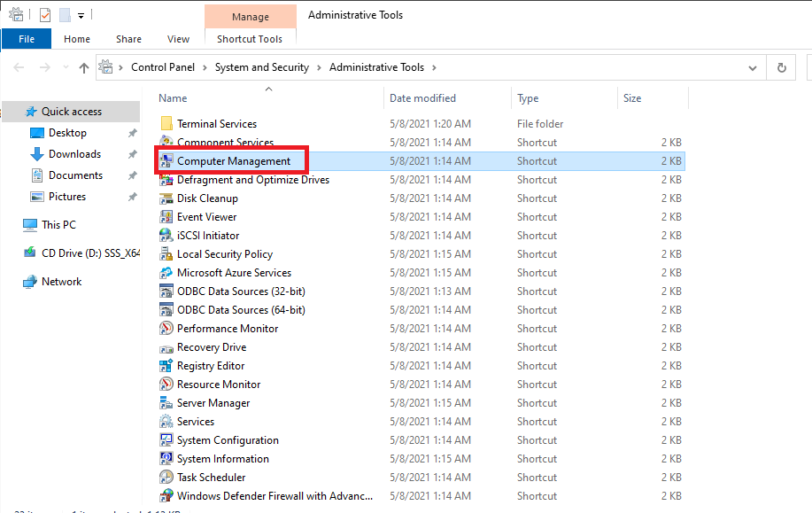Select the Performance Monitor icon

(166, 329)
